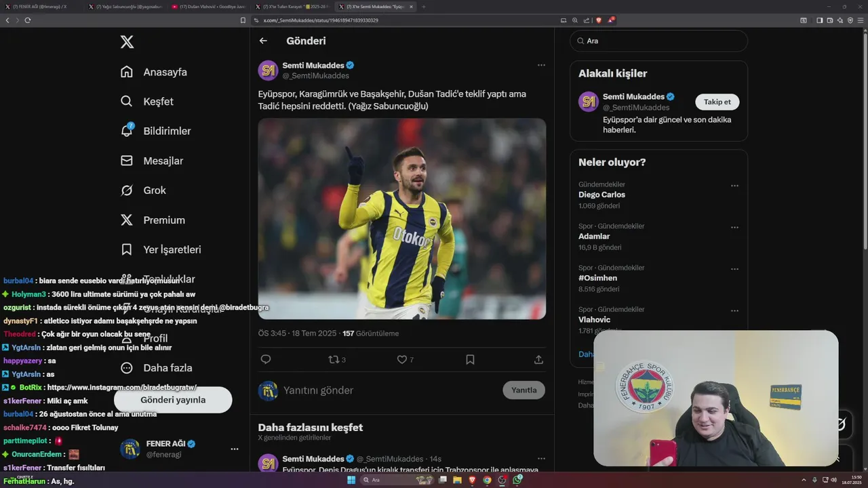Click the Brave Shields lion icon
The image size is (868, 488).
599,20
